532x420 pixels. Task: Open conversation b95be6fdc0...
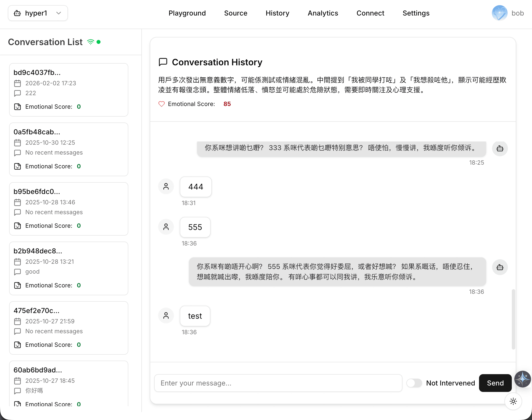pos(69,209)
